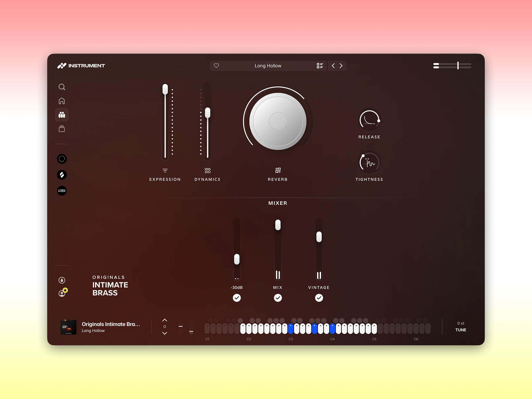Viewport: 532px width, 399px height.
Task: Play the blue C4 key on keyboard
Action: tap(332, 329)
